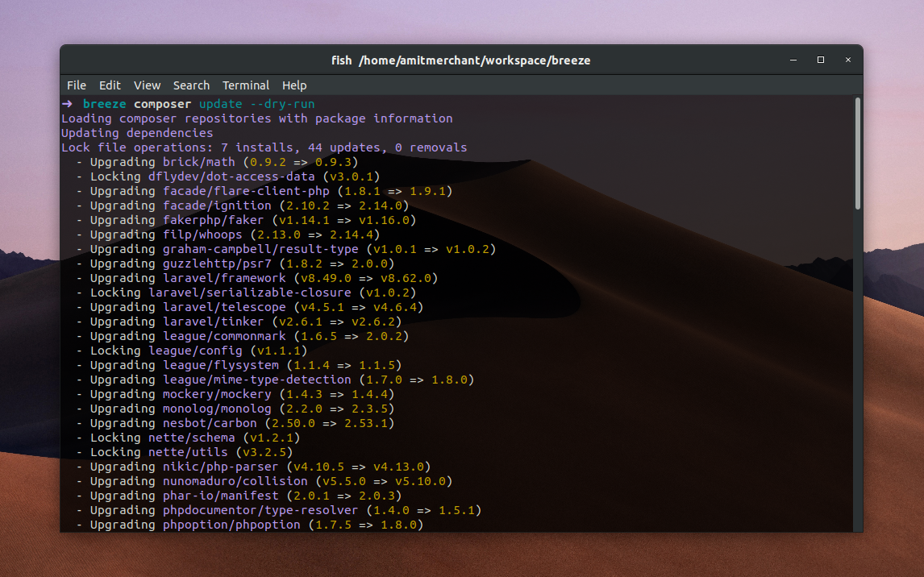924x577 pixels.
Task: Click the composer command text in the prompt
Action: tap(161, 103)
